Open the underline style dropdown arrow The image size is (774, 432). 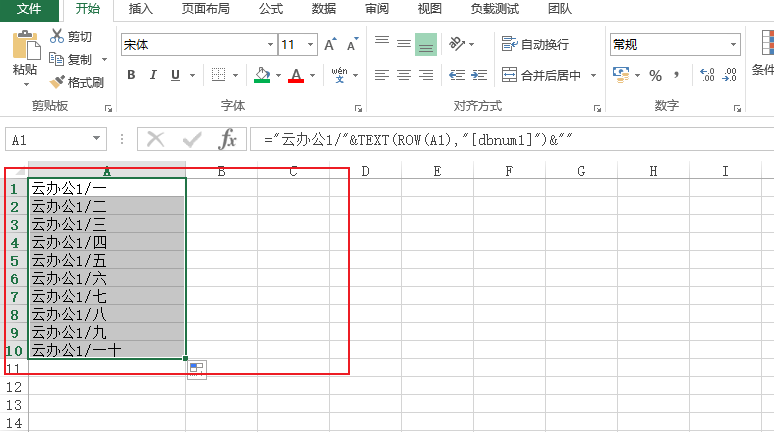[x=193, y=76]
